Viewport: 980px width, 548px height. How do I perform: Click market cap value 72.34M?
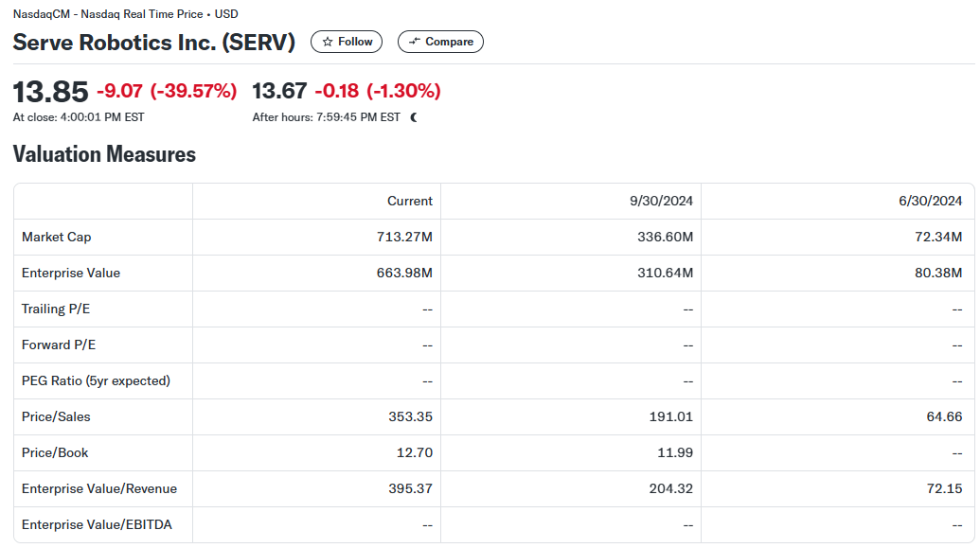(x=938, y=238)
